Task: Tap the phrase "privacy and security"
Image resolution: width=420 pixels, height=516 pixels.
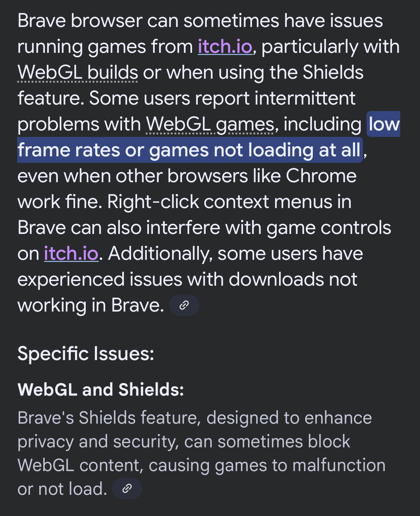Action: [x=98, y=442]
